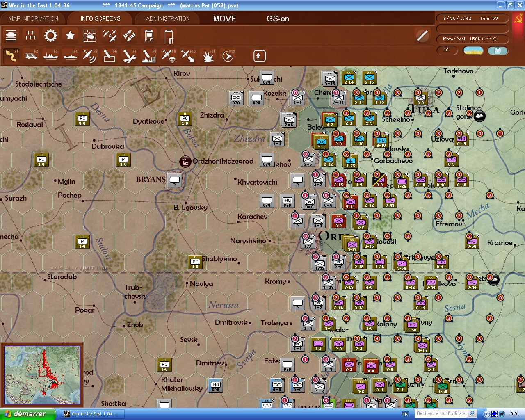525x420 pixels.
Task: Click the MOVE mode label
Action: point(225,18)
